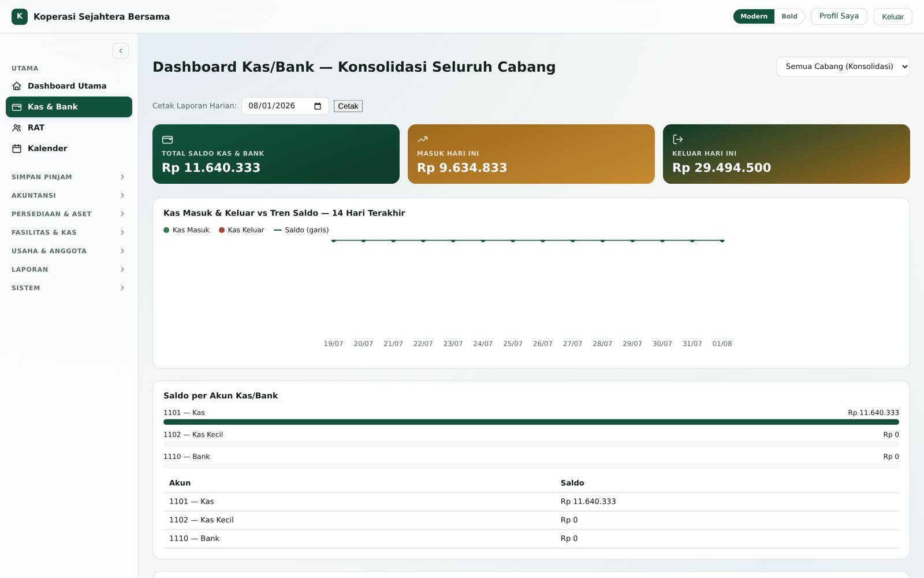Click table row 1102 — Kas Kecil
924x578 pixels.
pyautogui.click(x=531, y=520)
